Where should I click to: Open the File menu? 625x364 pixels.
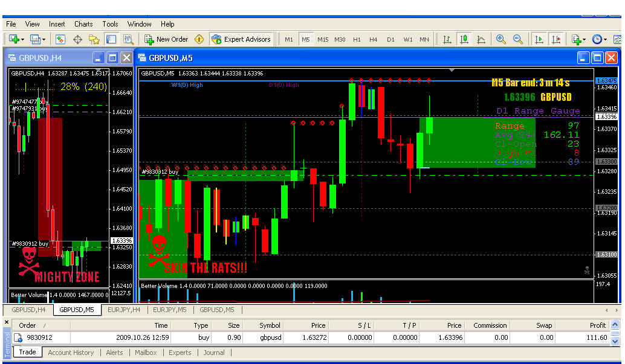point(11,24)
